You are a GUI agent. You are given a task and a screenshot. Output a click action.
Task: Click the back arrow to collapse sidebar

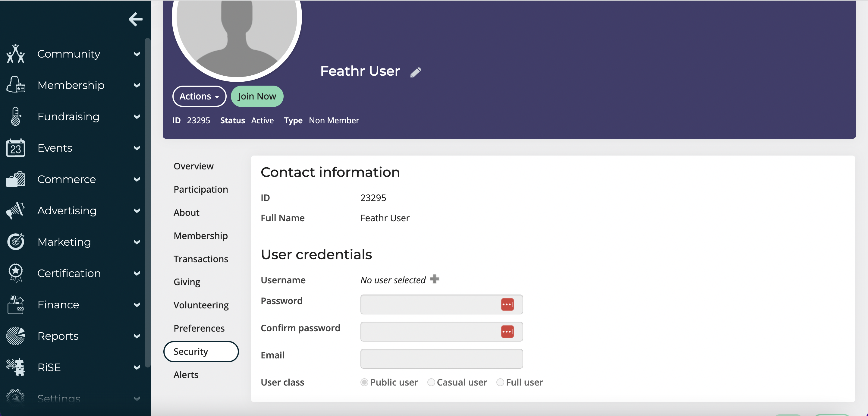[135, 19]
